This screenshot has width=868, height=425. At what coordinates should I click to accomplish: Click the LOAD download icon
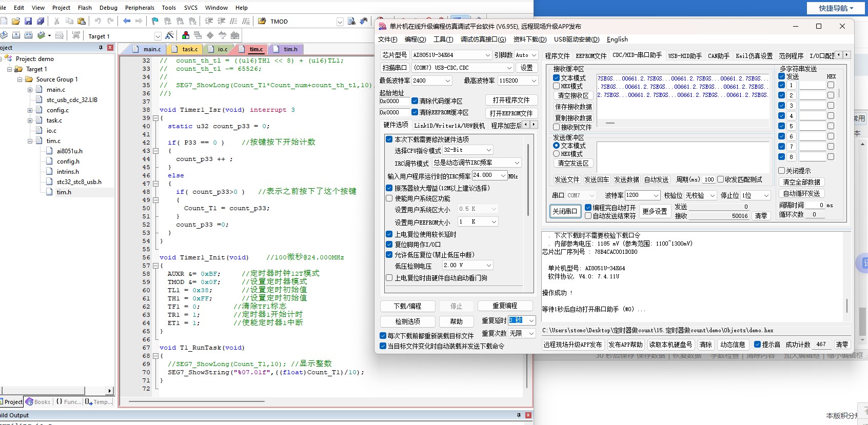(76, 35)
